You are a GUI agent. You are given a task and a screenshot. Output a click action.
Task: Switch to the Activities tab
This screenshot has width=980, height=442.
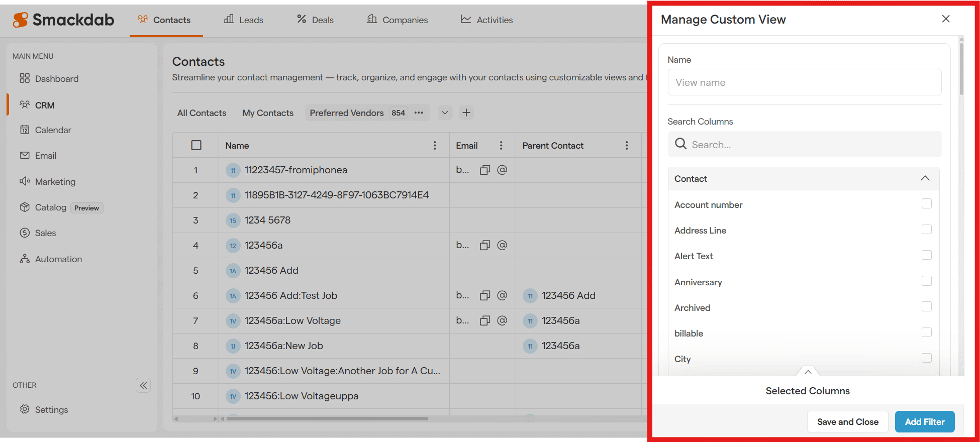click(x=487, y=20)
